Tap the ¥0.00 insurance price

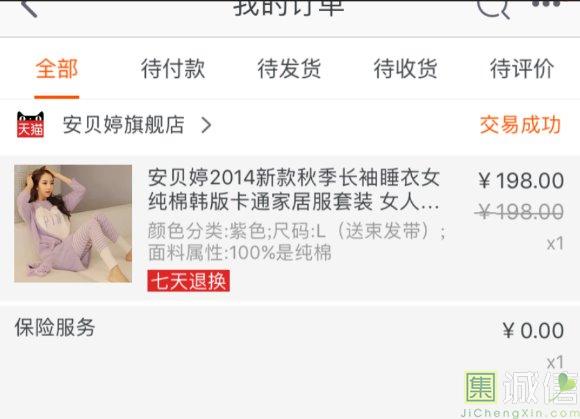(533, 330)
